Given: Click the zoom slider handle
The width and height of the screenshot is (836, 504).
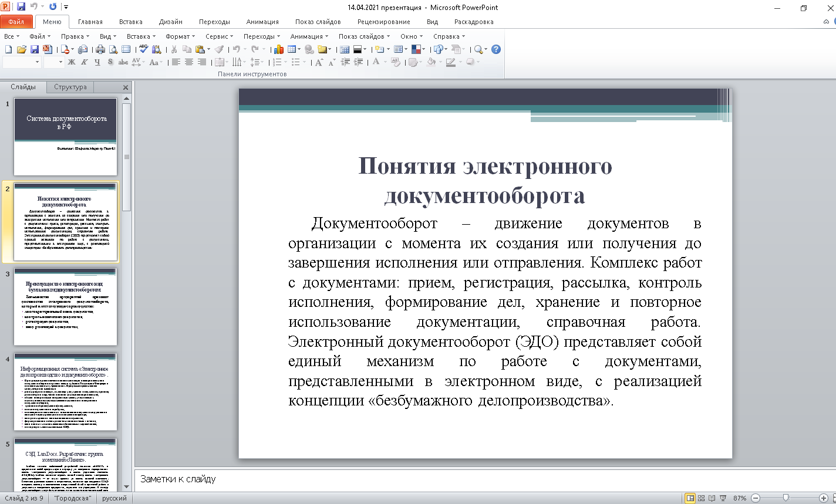Looking at the screenshot, I should pyautogui.click(x=786, y=498).
